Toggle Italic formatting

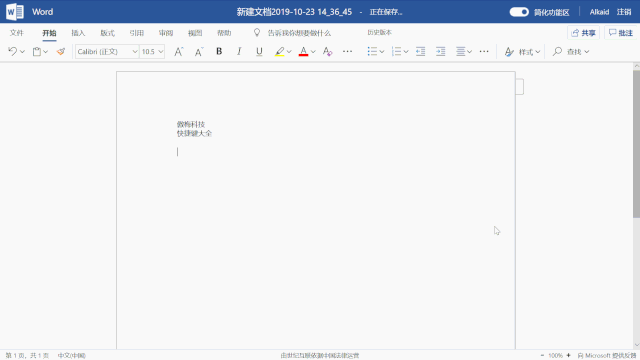click(x=239, y=51)
